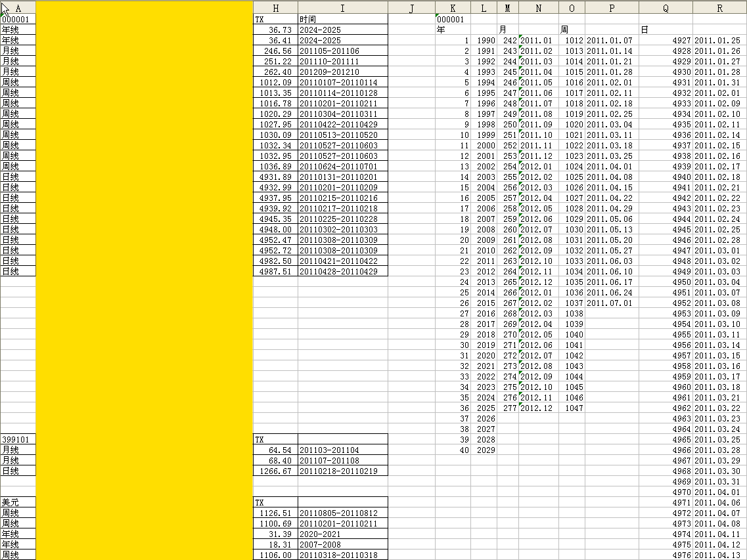Select column H by its header
Screen dimensions: 747x560
(x=275, y=7)
